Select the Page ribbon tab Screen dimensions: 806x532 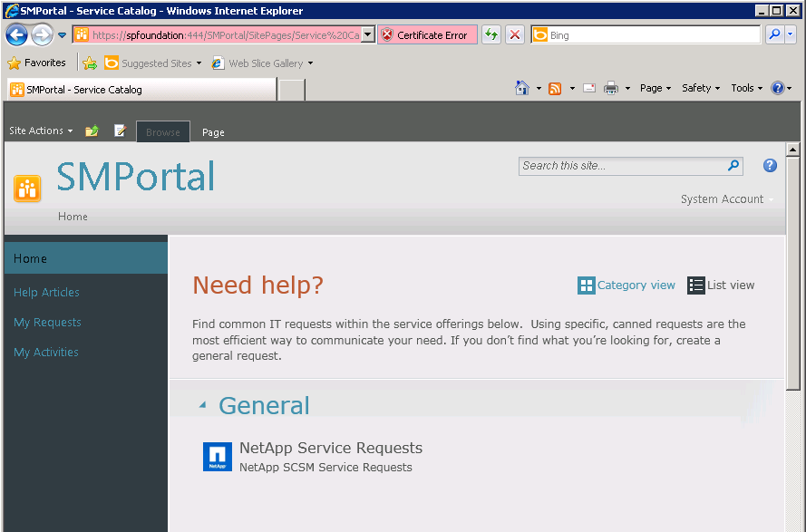click(x=213, y=132)
